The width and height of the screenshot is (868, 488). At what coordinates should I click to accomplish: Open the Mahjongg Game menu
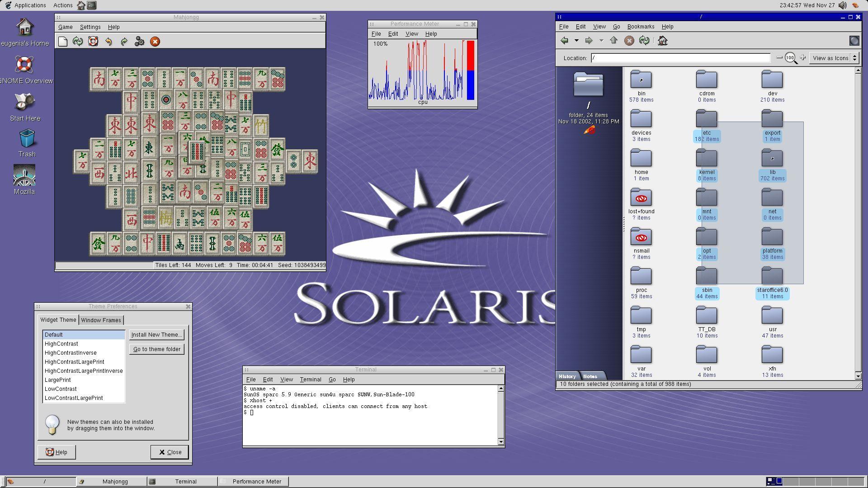point(65,27)
